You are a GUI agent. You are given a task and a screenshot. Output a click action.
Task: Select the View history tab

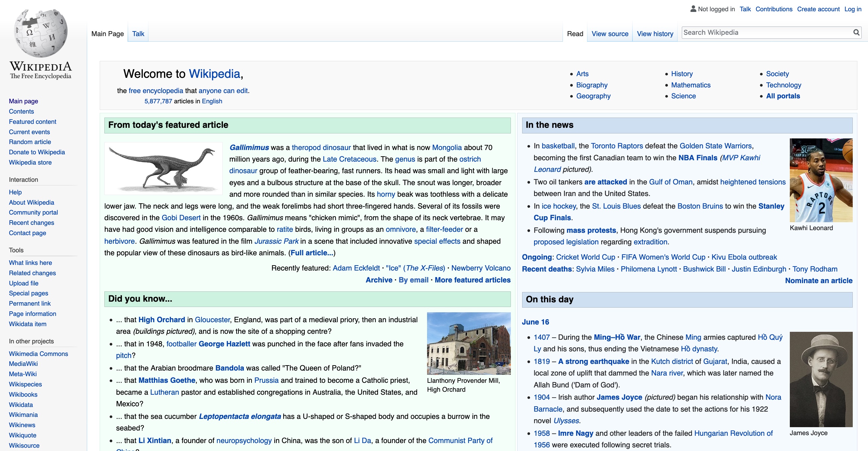655,33
